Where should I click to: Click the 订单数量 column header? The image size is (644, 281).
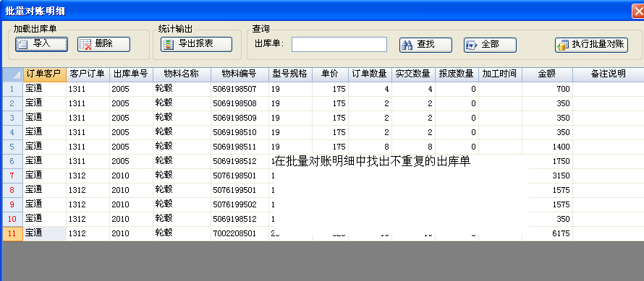[370, 74]
